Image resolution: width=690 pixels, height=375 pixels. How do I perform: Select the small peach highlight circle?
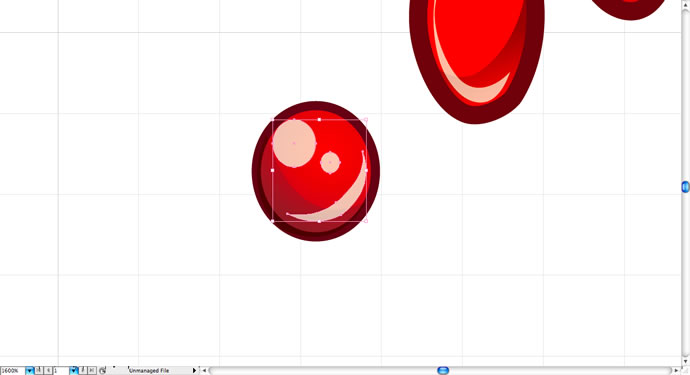pyautogui.click(x=330, y=162)
